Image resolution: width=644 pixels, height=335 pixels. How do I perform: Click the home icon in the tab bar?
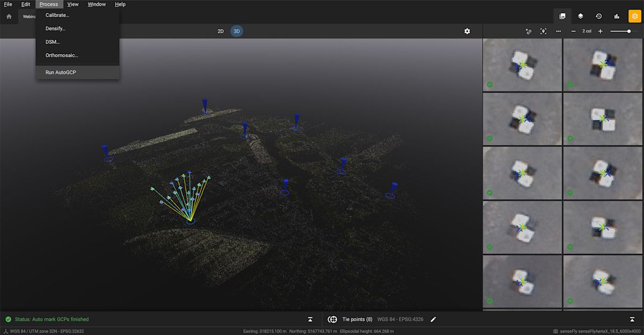point(9,17)
